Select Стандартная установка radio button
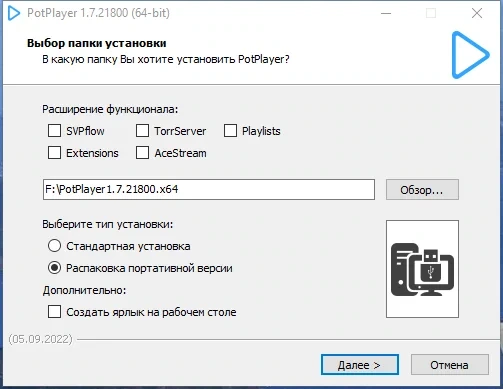This screenshot has width=503, height=389. [54, 246]
